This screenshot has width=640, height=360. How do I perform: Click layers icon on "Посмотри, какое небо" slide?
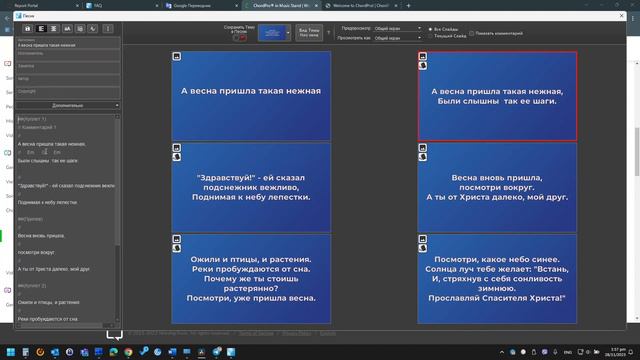(x=423, y=248)
